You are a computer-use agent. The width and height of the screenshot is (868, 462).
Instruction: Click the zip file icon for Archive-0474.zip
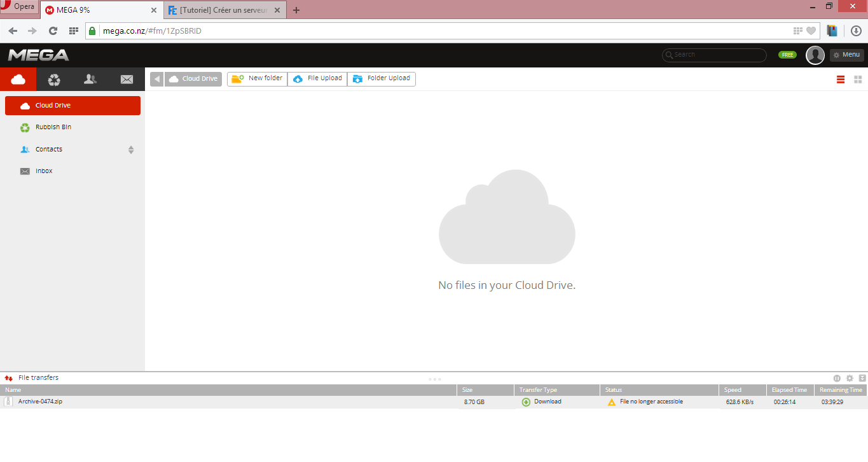click(x=8, y=402)
